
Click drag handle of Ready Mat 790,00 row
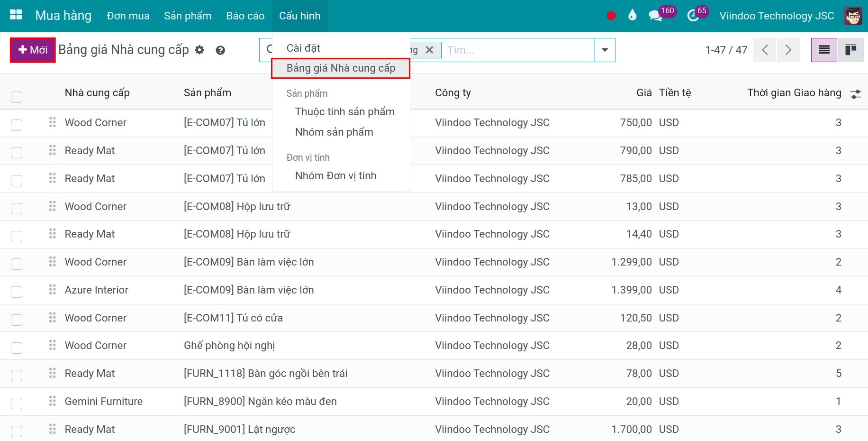[53, 150]
